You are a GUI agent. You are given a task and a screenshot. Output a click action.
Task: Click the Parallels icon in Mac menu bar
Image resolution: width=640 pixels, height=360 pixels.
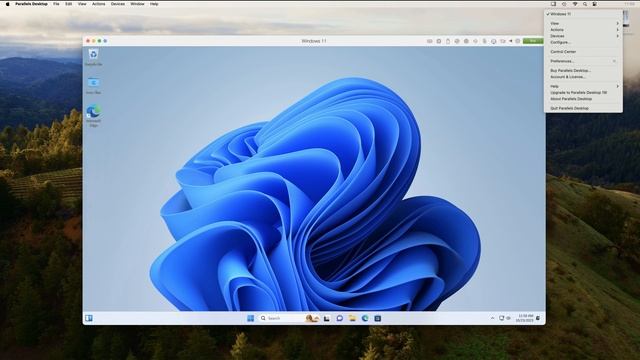(x=553, y=4)
